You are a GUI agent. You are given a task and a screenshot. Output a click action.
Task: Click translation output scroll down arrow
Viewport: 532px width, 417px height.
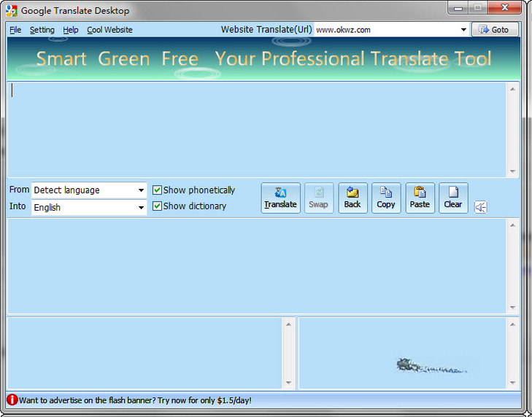click(x=512, y=308)
